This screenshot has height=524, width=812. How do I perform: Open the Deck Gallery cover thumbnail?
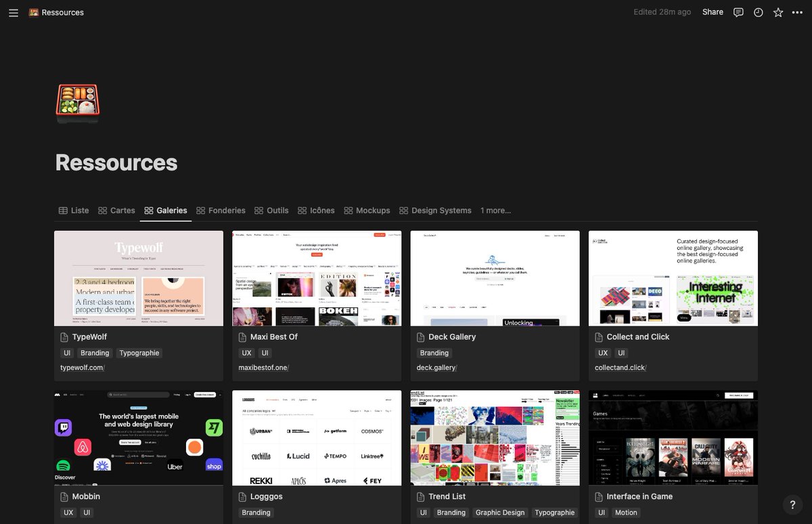coord(495,278)
